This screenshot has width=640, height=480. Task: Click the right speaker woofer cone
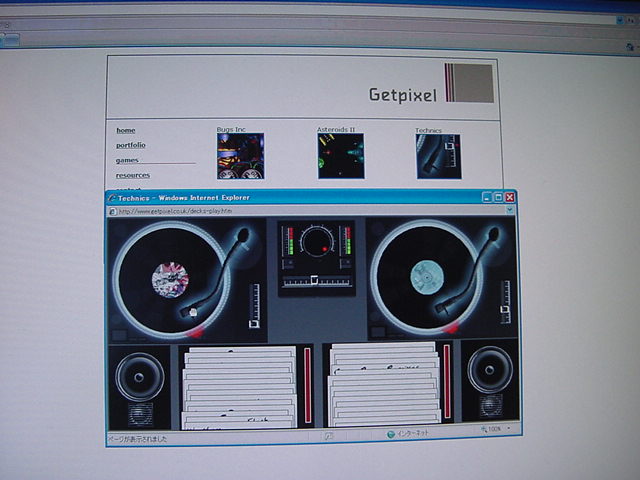point(490,370)
